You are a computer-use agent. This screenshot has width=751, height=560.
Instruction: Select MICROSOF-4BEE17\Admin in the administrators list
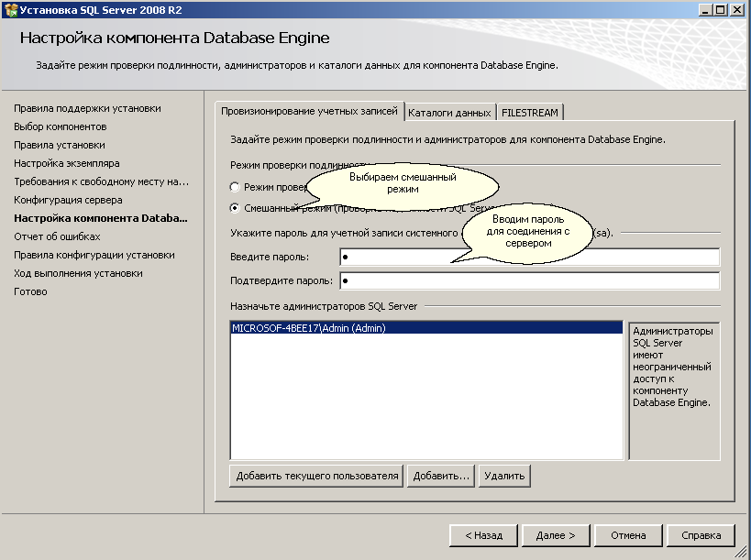pyautogui.click(x=330, y=326)
